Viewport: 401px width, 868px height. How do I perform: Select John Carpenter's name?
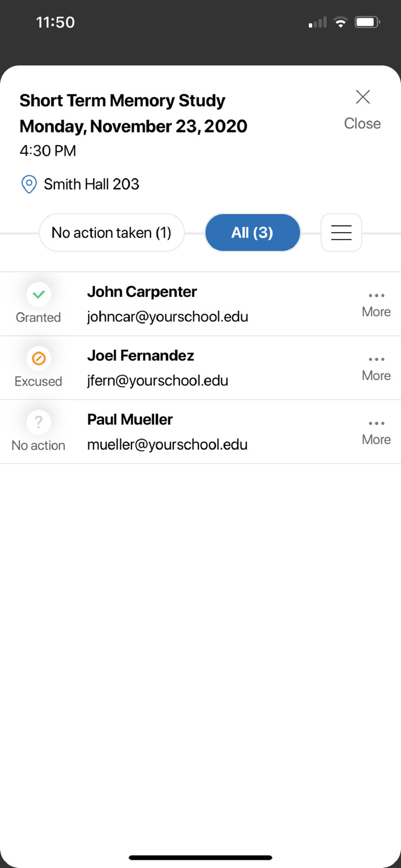click(x=142, y=292)
